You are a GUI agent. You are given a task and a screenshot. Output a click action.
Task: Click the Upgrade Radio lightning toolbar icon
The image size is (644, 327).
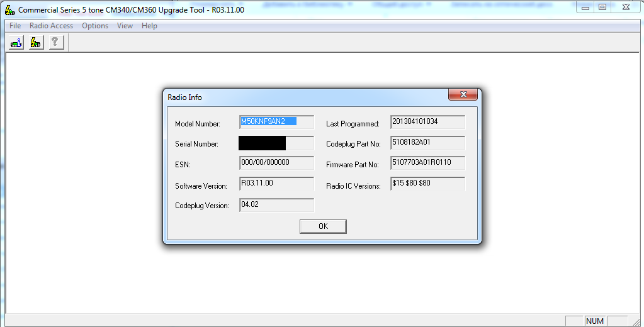36,42
